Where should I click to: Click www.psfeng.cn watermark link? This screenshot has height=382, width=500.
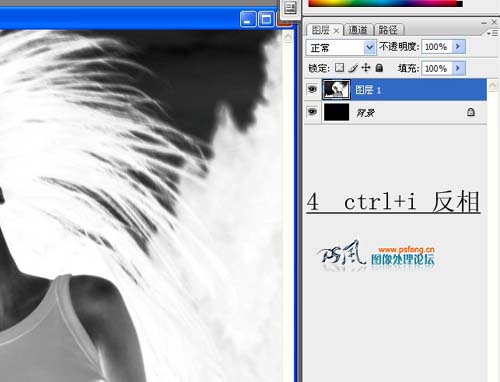coord(406,249)
